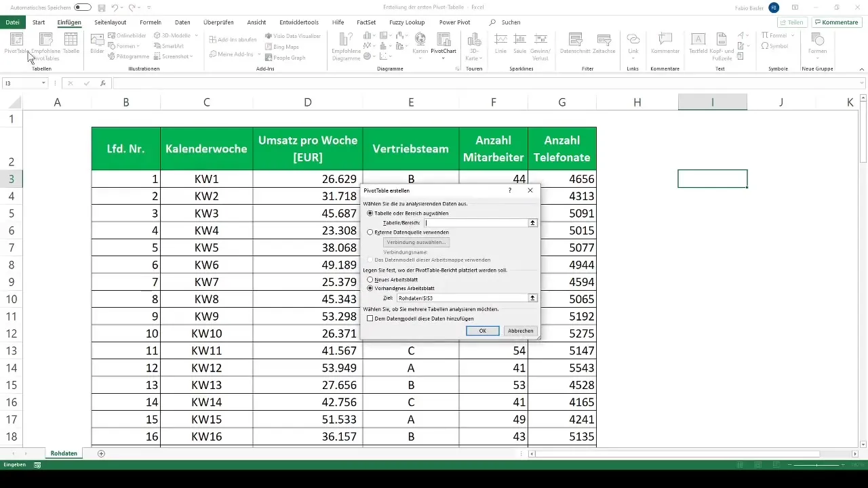
Task: Click the Ziel input field
Action: [x=462, y=298]
